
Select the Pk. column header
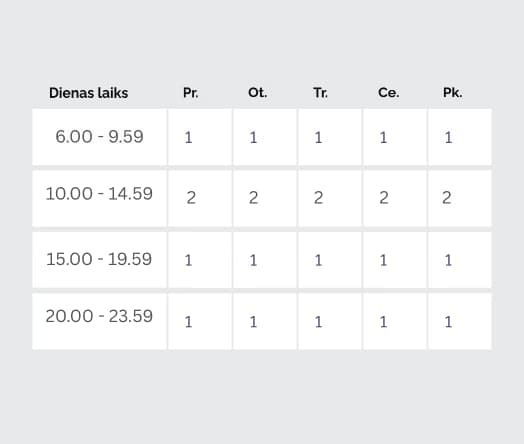click(x=453, y=93)
